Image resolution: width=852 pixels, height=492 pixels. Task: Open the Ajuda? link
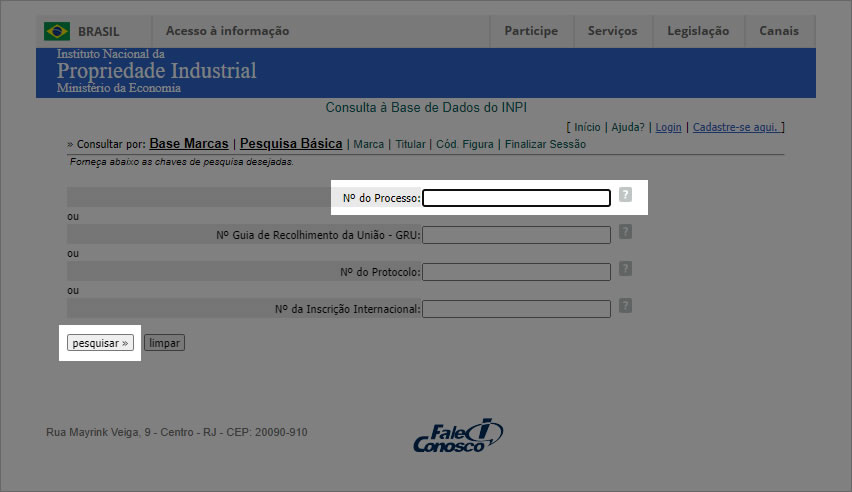628,127
